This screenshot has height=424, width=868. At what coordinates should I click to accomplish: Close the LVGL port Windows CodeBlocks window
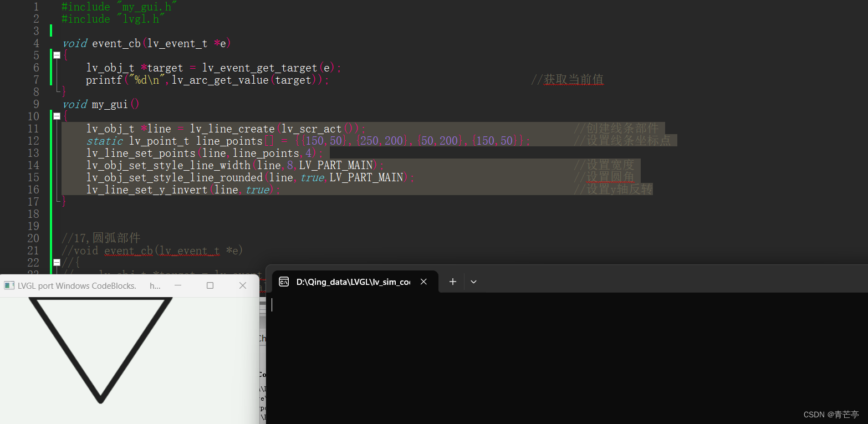coord(242,285)
